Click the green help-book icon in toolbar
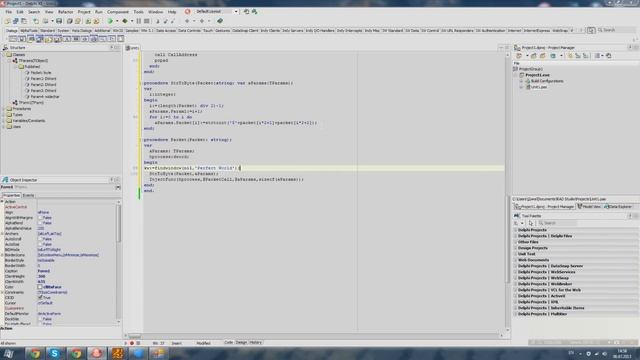The height and width of the screenshot is (360, 640). pyautogui.click(x=220, y=21)
